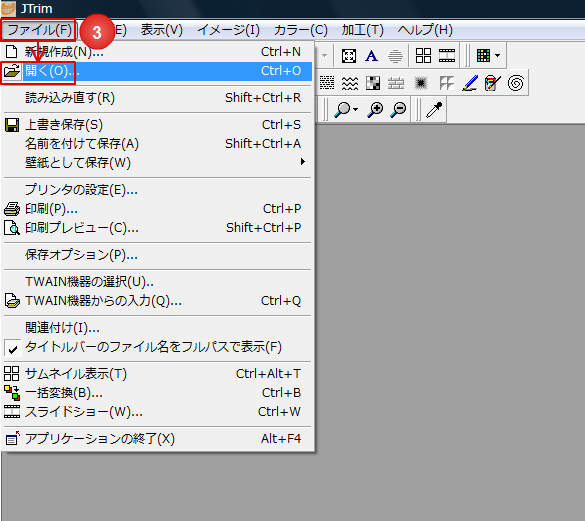The image size is (585, 521).
Task: Click the color palette grid icon
Action: [483, 56]
